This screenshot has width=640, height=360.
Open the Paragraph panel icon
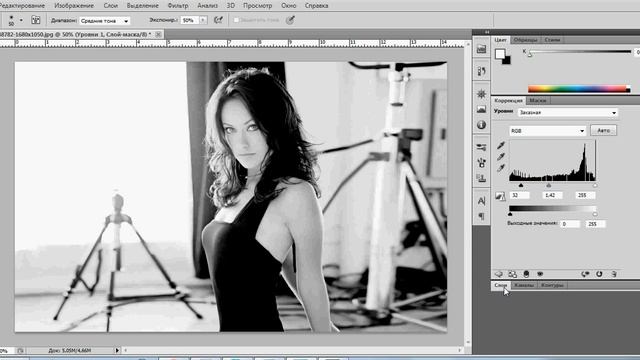click(482, 216)
